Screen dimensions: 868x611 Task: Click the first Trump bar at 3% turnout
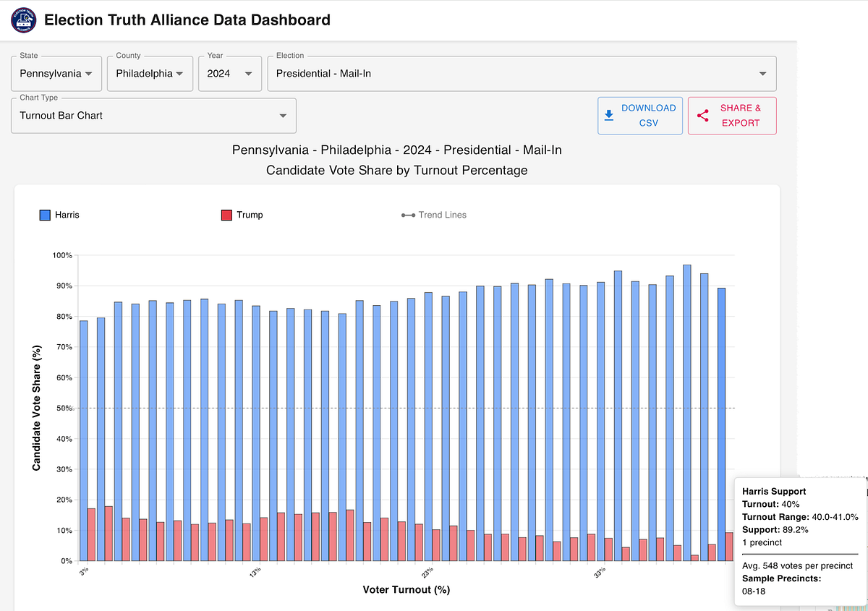(x=92, y=534)
